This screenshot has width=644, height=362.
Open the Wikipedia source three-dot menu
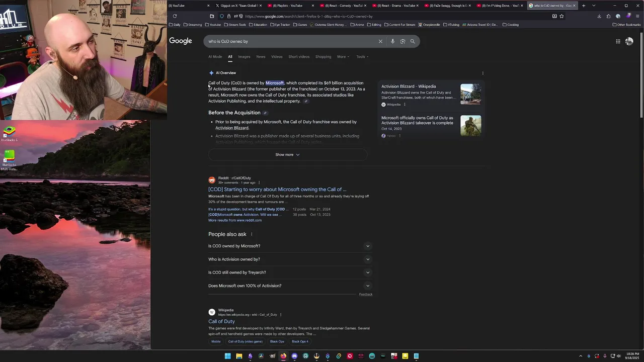pos(405,105)
